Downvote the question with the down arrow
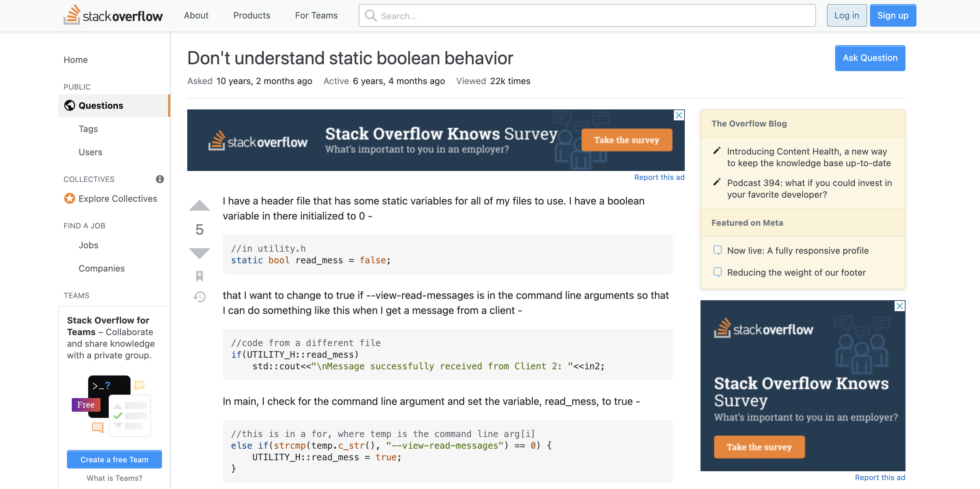This screenshot has width=980, height=489. coord(199,253)
